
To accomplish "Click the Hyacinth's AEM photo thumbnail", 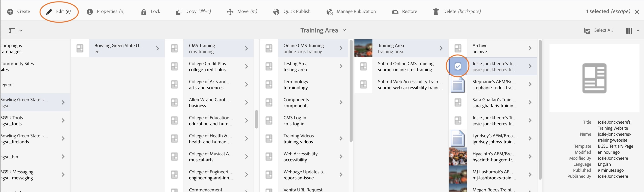I will pyautogui.click(x=458, y=156).
